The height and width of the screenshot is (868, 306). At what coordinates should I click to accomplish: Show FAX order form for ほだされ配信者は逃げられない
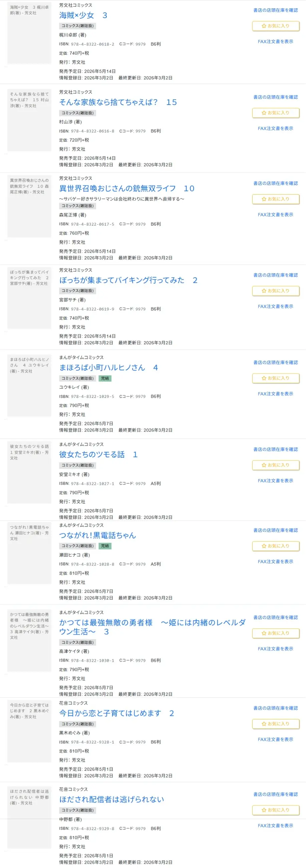(275, 826)
